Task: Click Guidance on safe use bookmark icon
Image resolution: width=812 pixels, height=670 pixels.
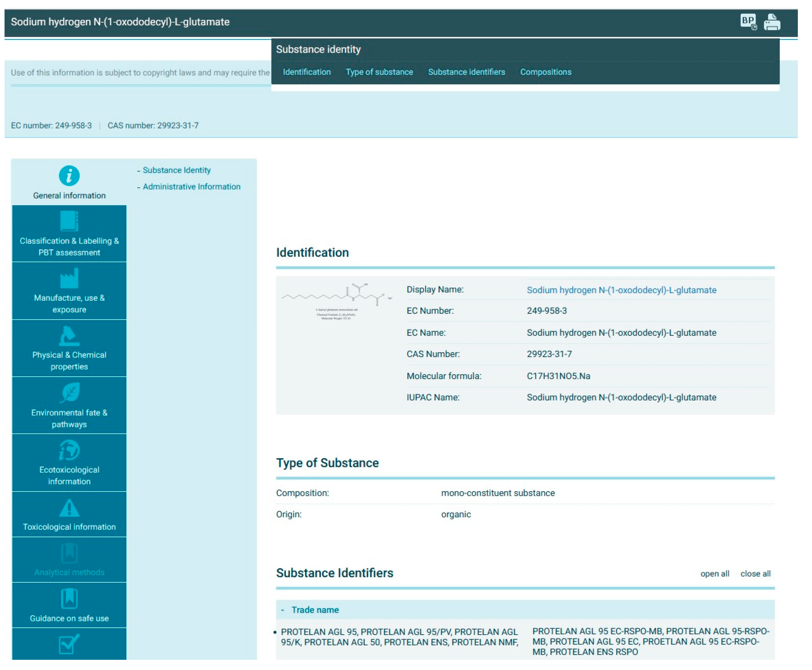Action: click(x=69, y=599)
